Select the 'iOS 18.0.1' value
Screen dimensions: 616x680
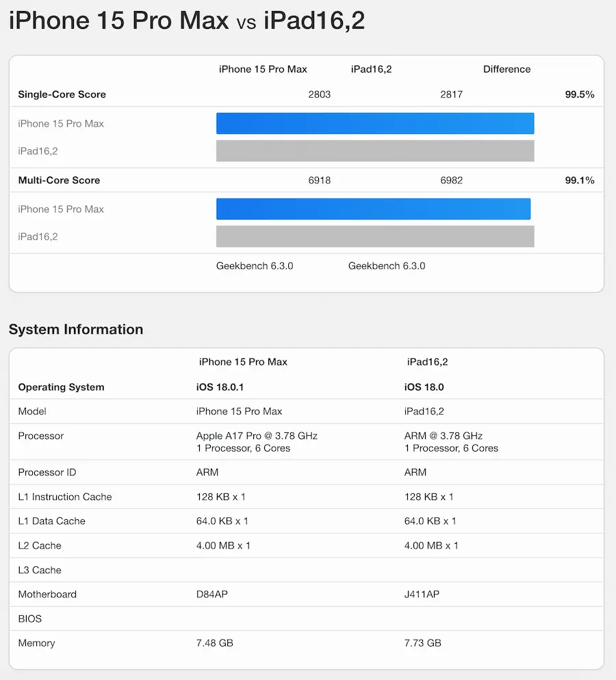[220, 387]
